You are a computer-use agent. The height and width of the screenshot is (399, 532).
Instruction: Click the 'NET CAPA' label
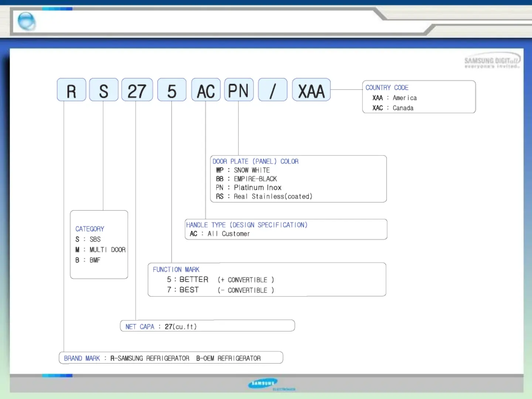[x=140, y=327]
